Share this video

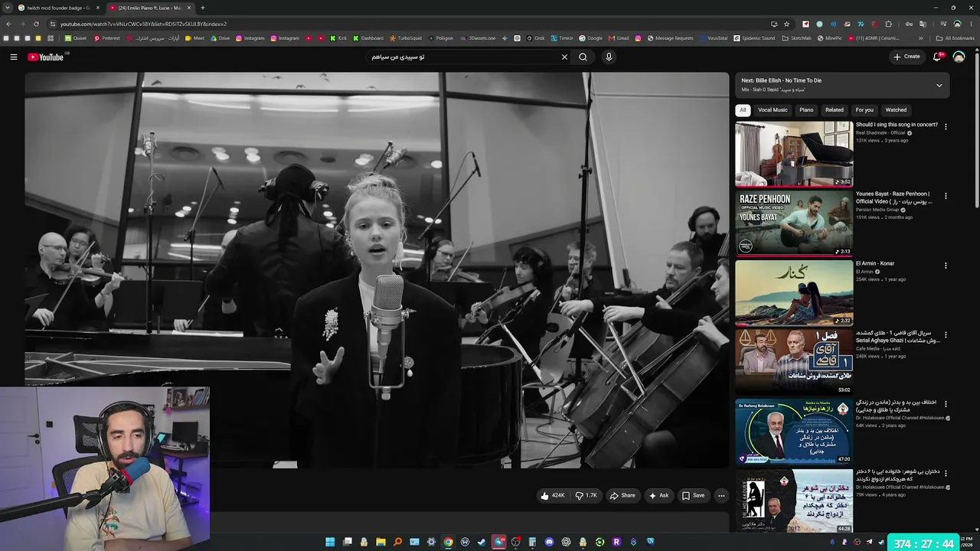622,496
